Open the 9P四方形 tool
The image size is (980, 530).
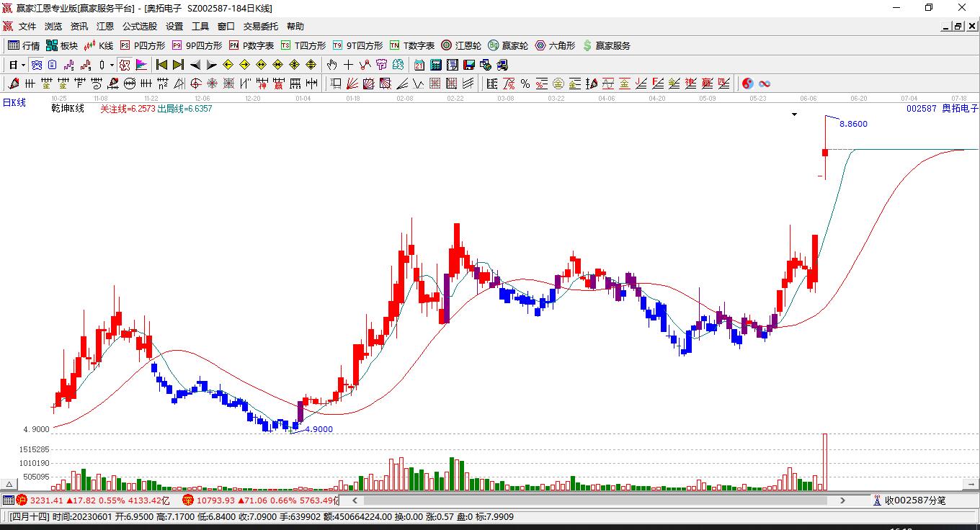pos(197,45)
